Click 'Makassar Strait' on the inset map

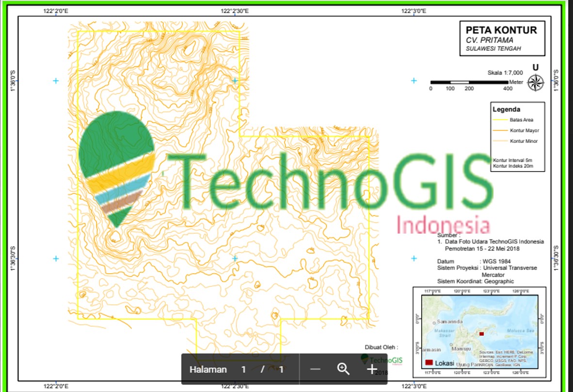click(445, 333)
